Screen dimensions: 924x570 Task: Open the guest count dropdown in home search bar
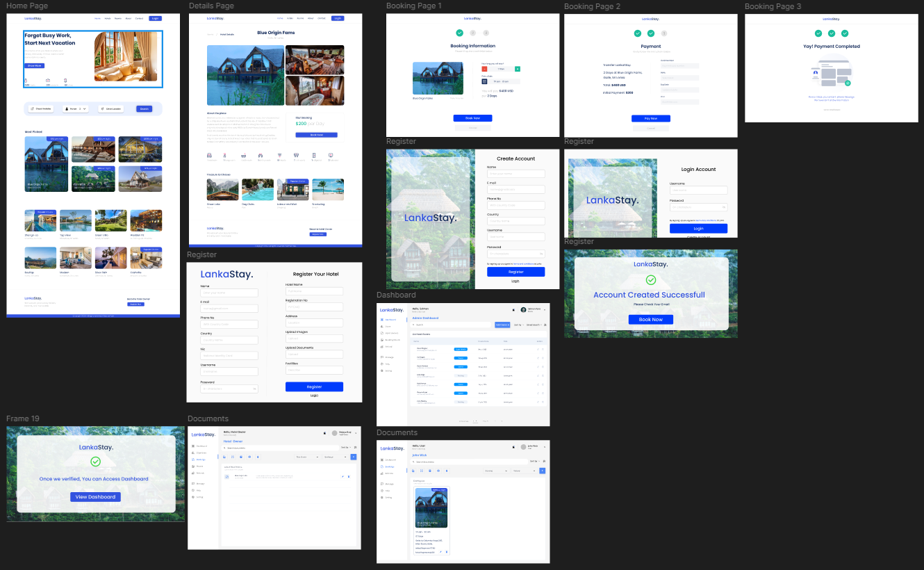coord(76,108)
